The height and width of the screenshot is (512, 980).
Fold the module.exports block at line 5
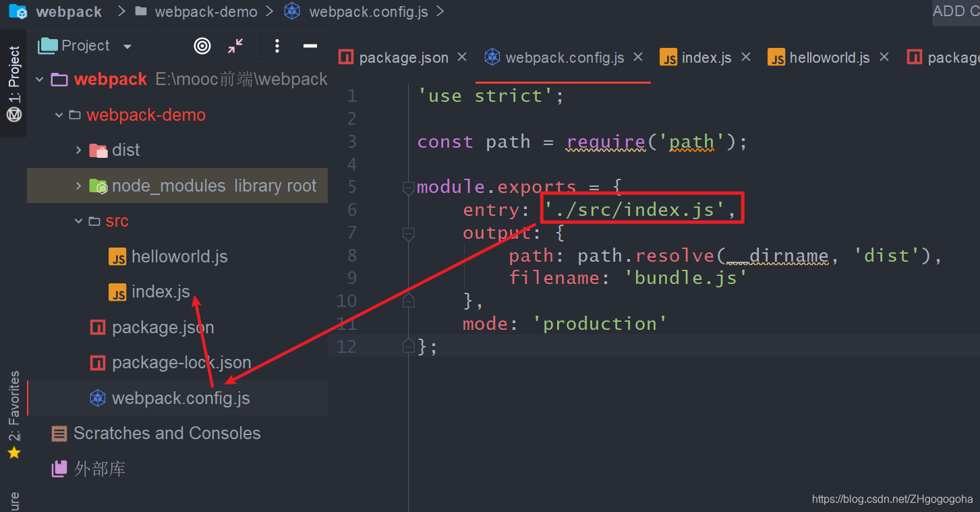[408, 188]
